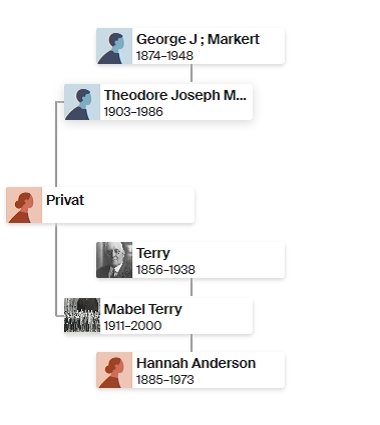Click the 1911–2000 dates under Mabel Terry
This screenshot has width=380, height=425.
(133, 326)
